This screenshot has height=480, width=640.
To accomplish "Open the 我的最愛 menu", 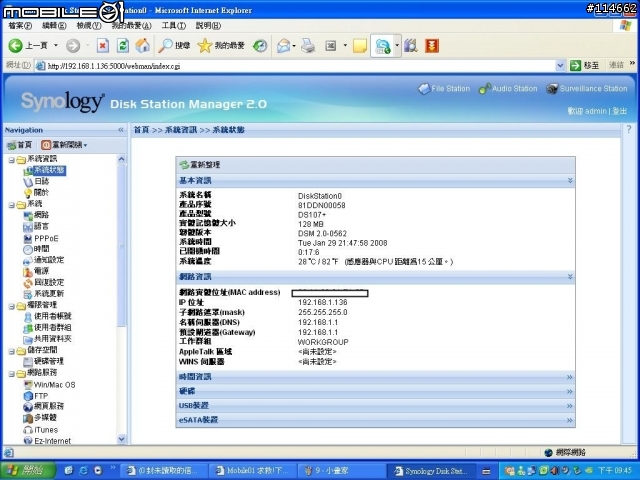I will [131, 26].
